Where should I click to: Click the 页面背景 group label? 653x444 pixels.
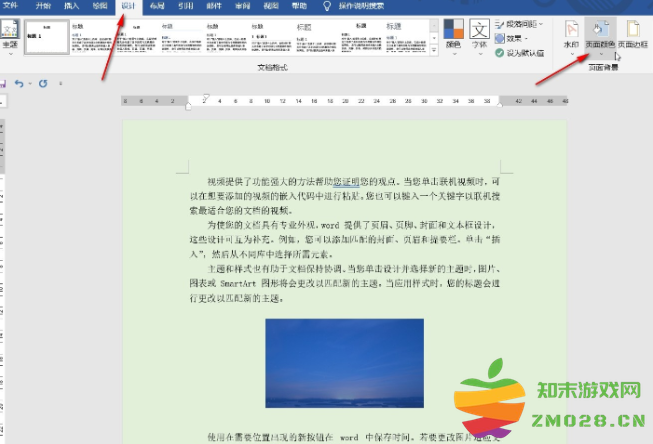[x=603, y=67]
